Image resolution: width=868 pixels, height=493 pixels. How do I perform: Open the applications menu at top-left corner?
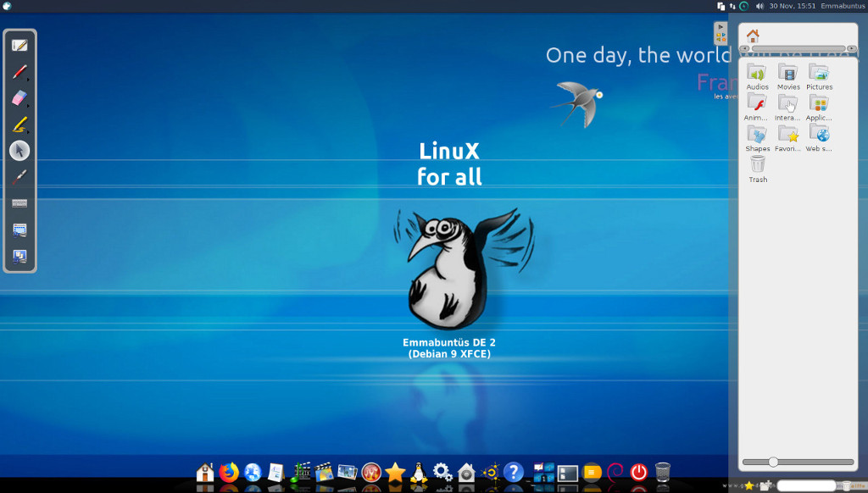coord(7,6)
